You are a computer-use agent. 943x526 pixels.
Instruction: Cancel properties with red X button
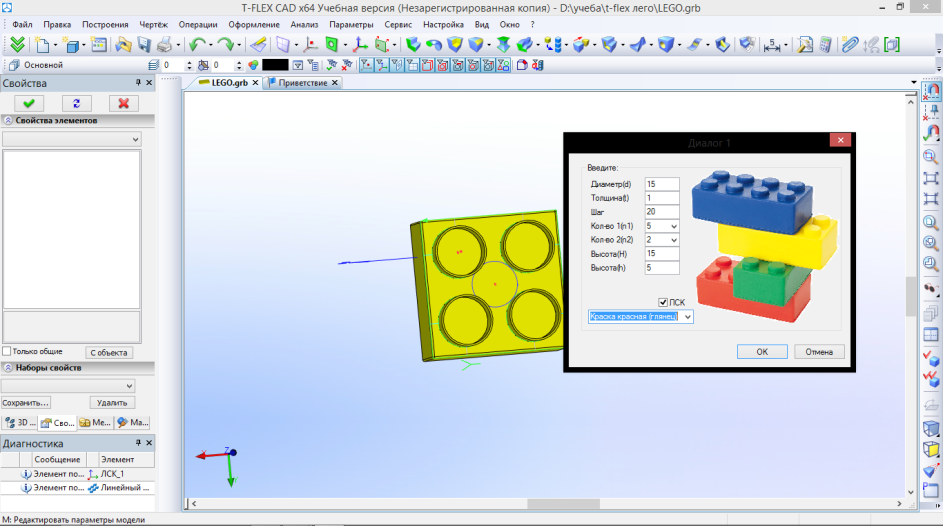[x=122, y=103]
